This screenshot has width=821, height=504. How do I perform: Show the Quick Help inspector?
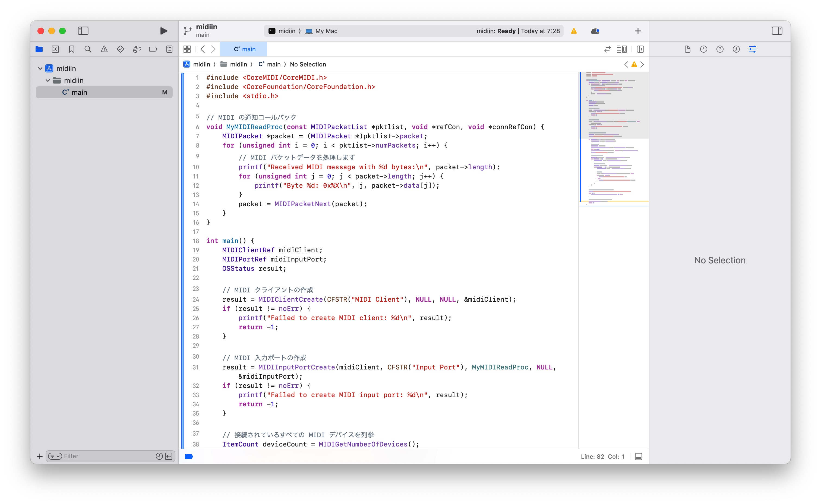(719, 49)
